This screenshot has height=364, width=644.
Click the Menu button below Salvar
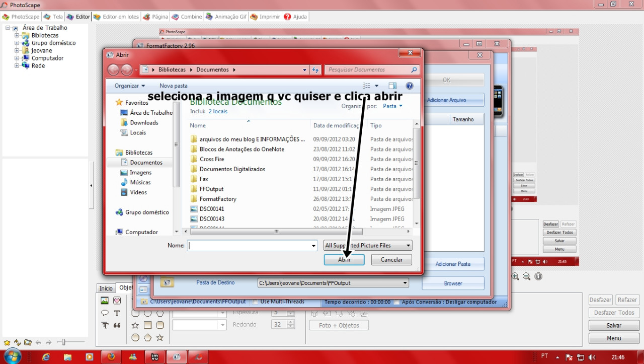click(x=614, y=338)
